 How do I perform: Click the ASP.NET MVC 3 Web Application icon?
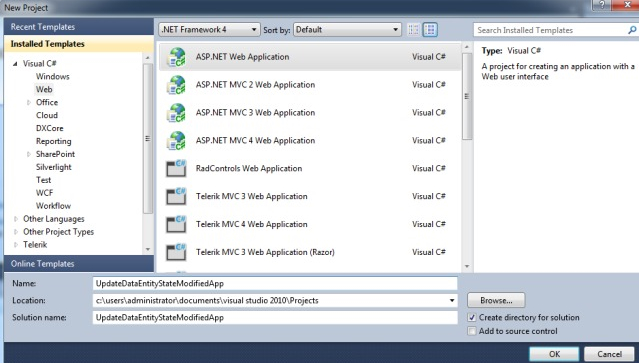[176, 113]
